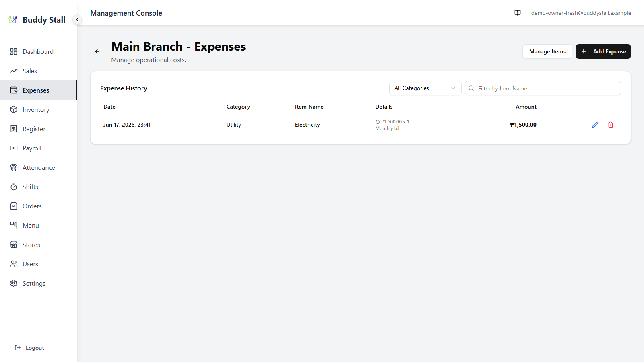Click the Dashboard grid icon

point(14,51)
